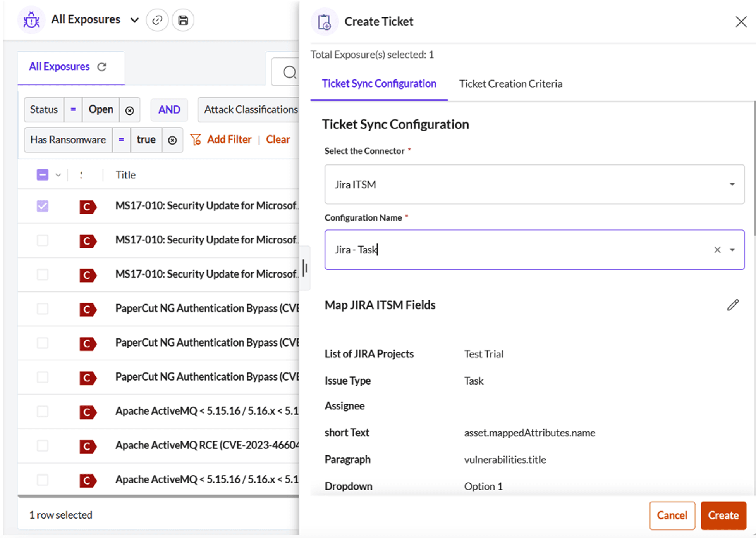Switch to Ticket Creation Criteria tab
756x538 pixels.
(510, 84)
